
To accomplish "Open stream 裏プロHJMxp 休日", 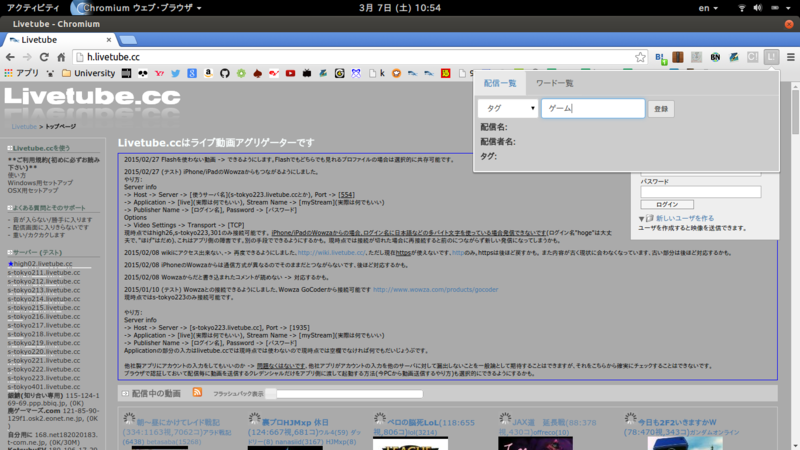I will pos(295,422).
